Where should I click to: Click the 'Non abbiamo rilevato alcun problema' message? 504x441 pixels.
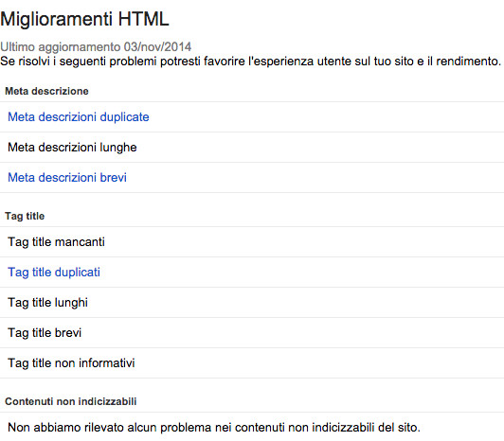click(214, 428)
